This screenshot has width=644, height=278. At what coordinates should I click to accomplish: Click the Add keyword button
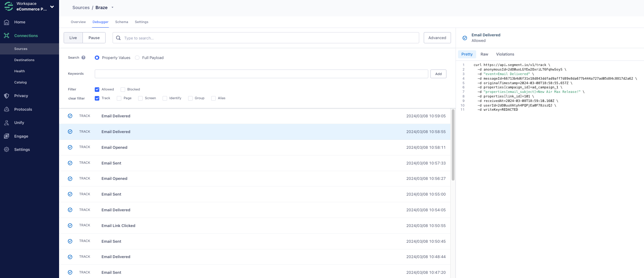pyautogui.click(x=438, y=74)
